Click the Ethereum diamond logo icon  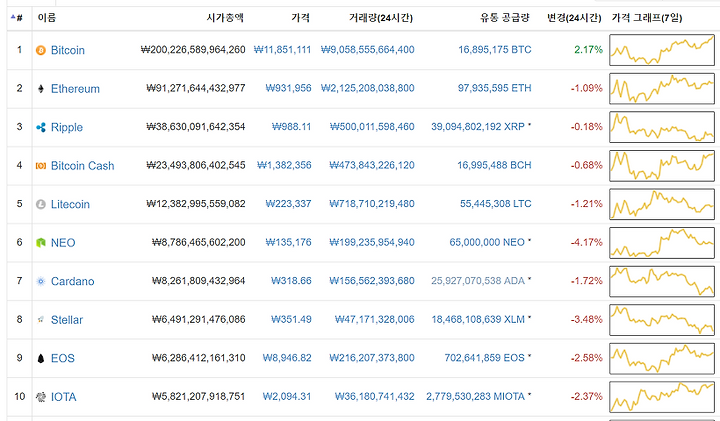41,89
